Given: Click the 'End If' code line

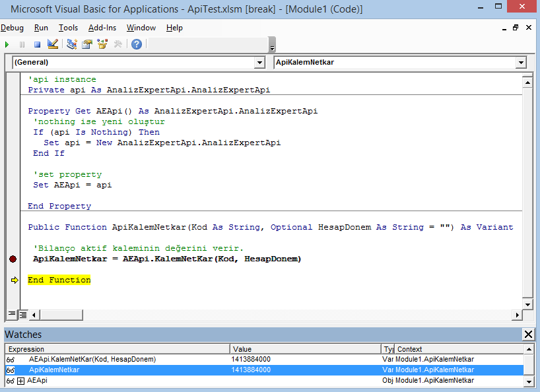Looking at the screenshot, I should [49, 153].
